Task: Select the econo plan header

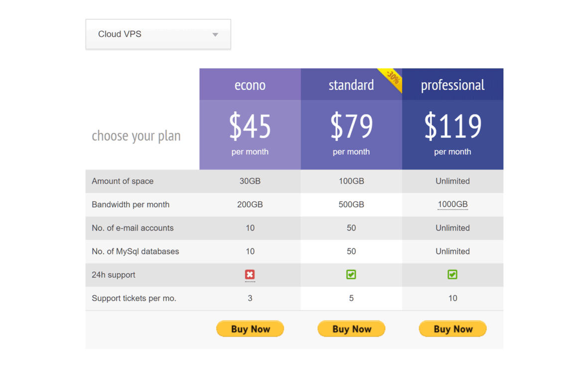Action: click(250, 85)
